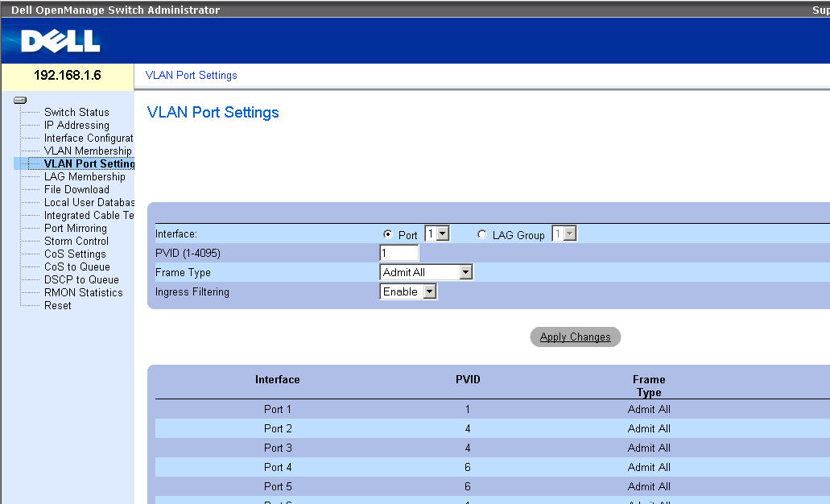Click the Port 1 table cell
830x504 pixels.
[278, 409]
